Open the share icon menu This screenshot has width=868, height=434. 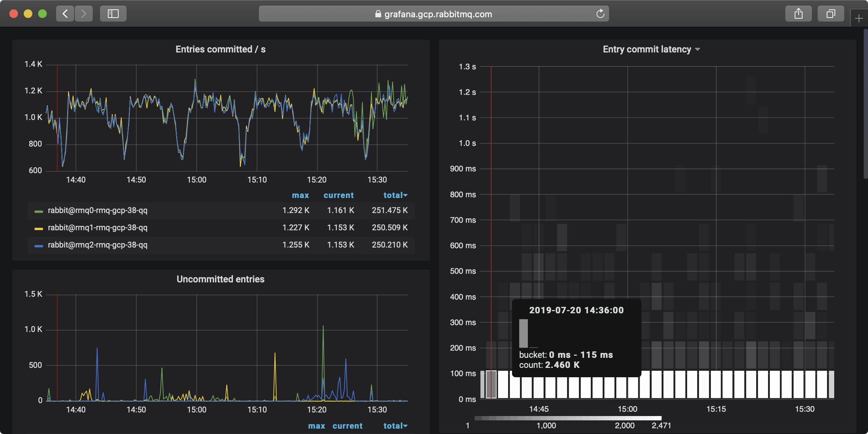pyautogui.click(x=798, y=14)
